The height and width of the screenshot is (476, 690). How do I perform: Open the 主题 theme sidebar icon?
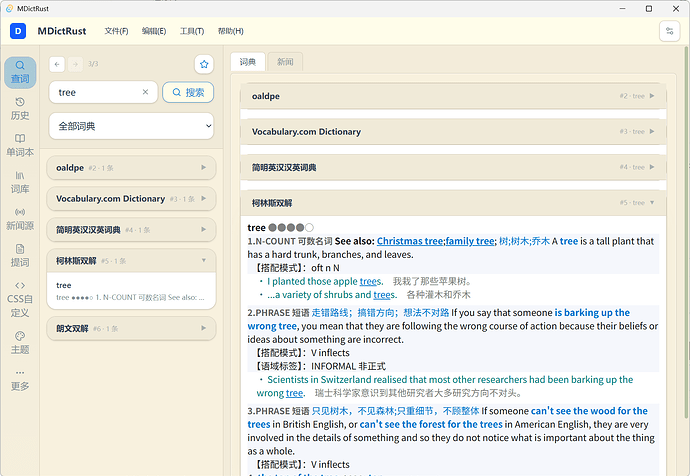click(x=20, y=343)
